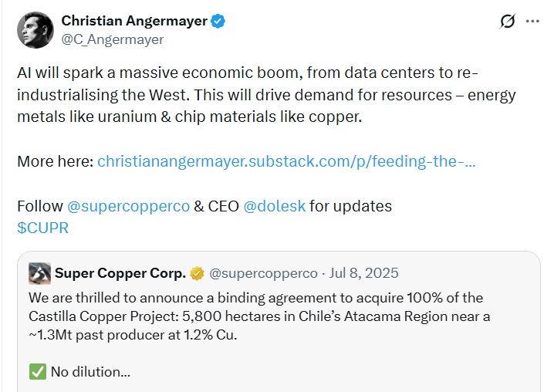The image size is (554, 392).
Task: Click the Christian Angermayer display name
Action: pos(134,21)
